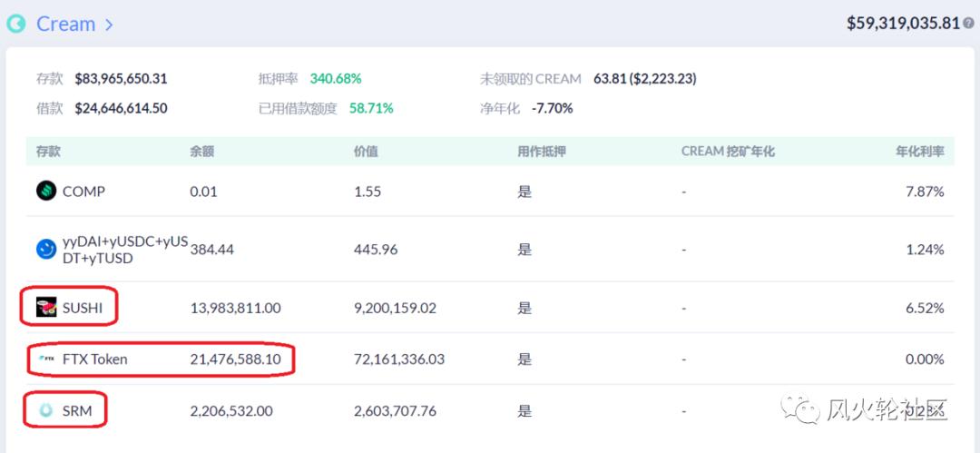This screenshot has height=453, width=980.
Task: Click the FTX Token logo icon
Action: 46,359
